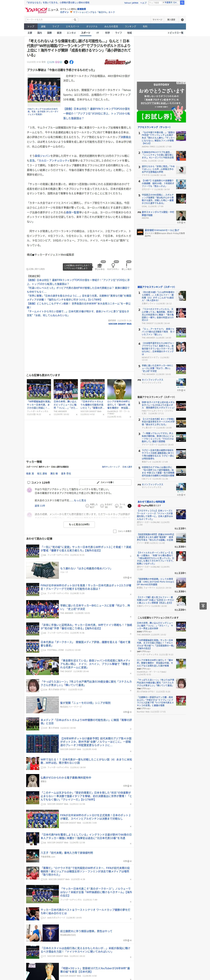Screen dimensions: 210x980
Task: Open the エキスパート navigation tab
Action: [x=72, y=26]
